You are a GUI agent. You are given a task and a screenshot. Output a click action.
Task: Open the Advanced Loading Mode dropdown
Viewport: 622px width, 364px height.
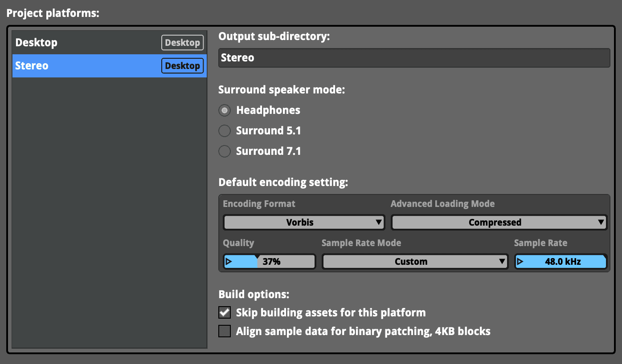click(x=495, y=222)
